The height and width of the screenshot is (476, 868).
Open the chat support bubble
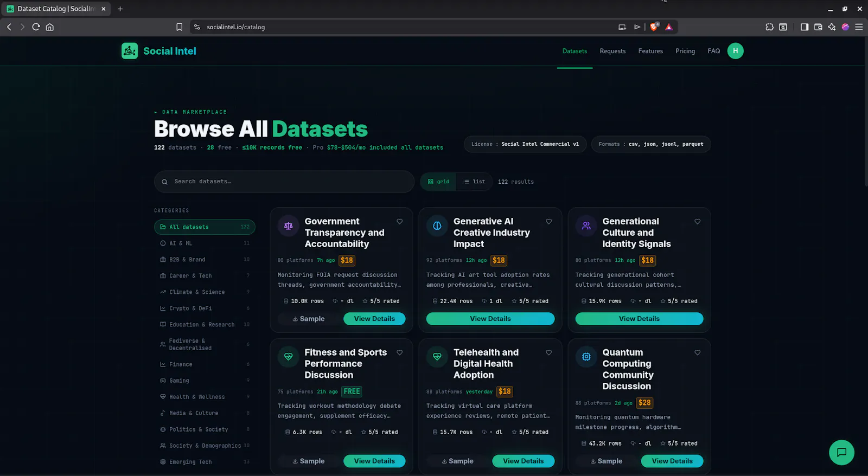[841, 452]
